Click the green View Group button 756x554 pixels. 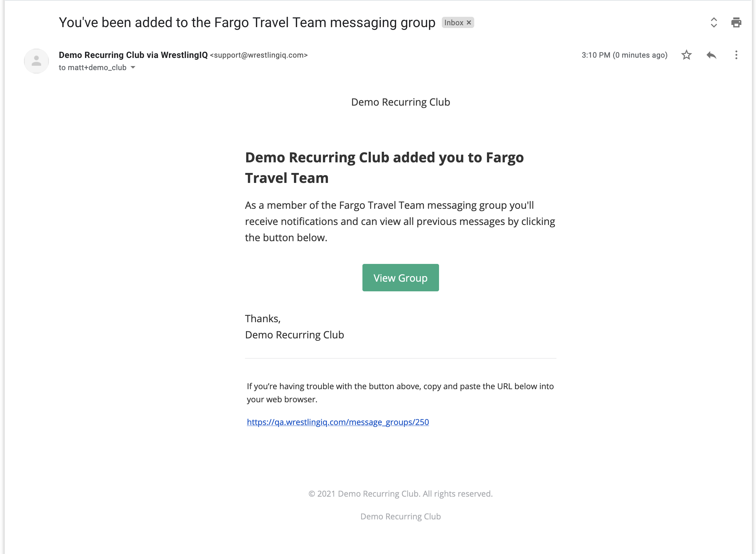(x=400, y=278)
